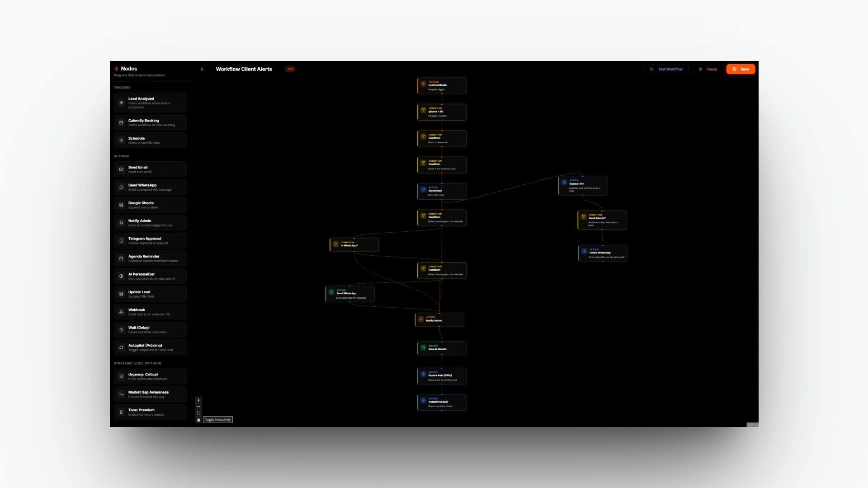The height and width of the screenshot is (488, 868).
Task: Save the workflow
Action: (741, 69)
